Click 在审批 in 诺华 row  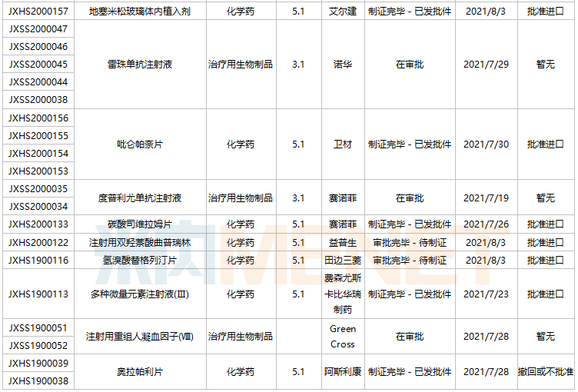pos(410,64)
